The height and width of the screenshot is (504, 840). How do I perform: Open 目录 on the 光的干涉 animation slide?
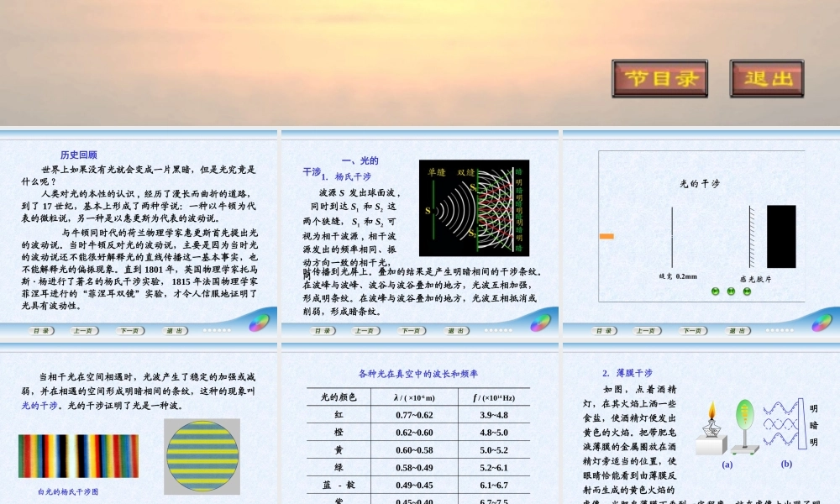[604, 330]
